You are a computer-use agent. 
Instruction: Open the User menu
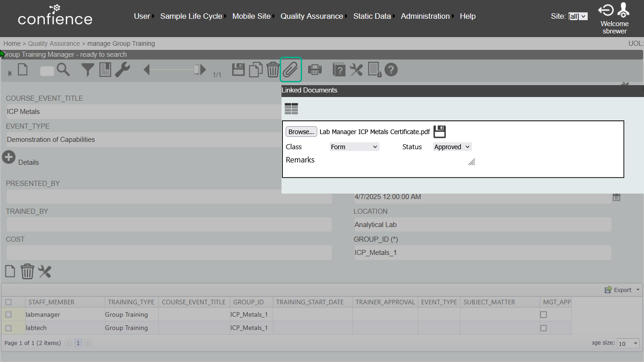coord(142,16)
